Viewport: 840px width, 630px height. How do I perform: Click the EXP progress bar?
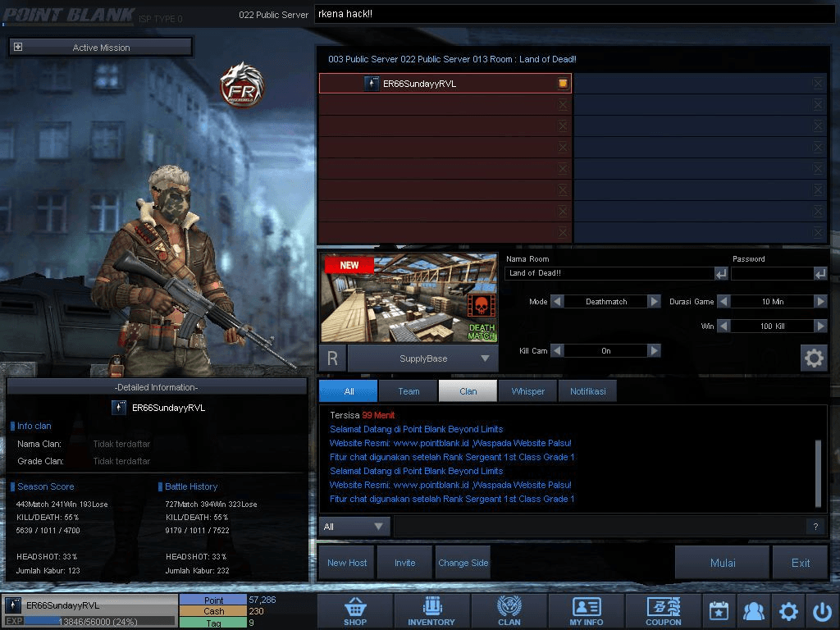[x=99, y=622]
